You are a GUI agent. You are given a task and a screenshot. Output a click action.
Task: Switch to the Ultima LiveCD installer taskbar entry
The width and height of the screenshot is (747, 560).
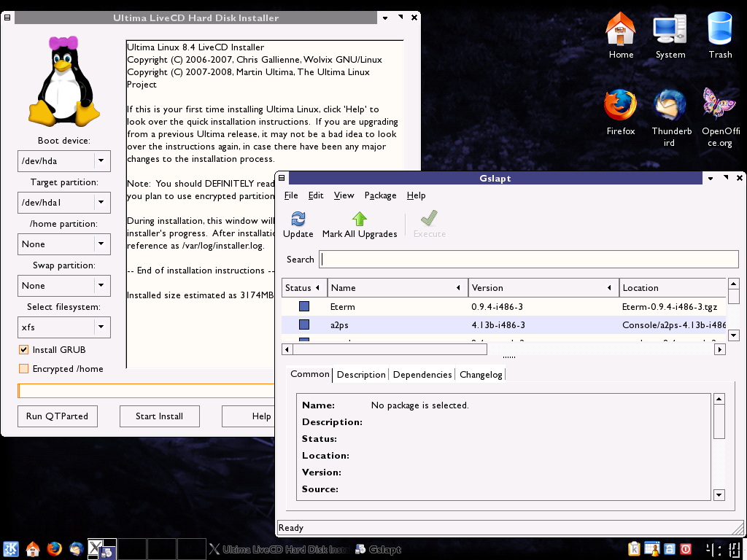coord(279,550)
